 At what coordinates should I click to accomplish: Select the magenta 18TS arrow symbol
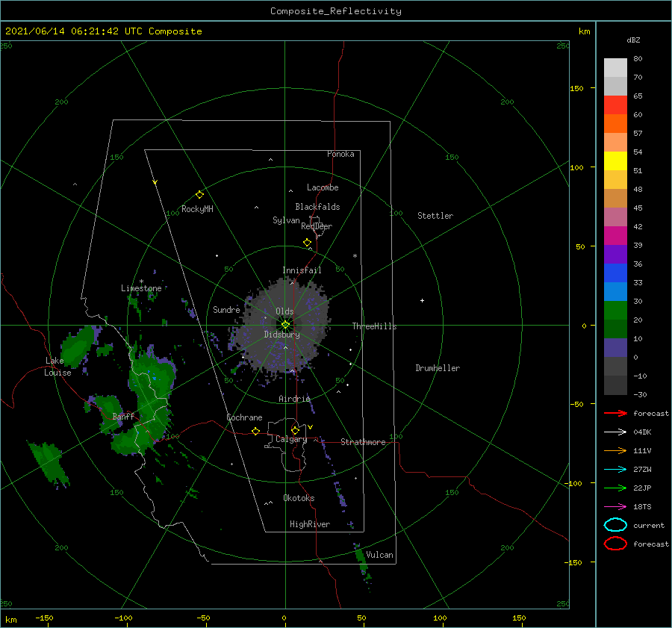pos(615,507)
